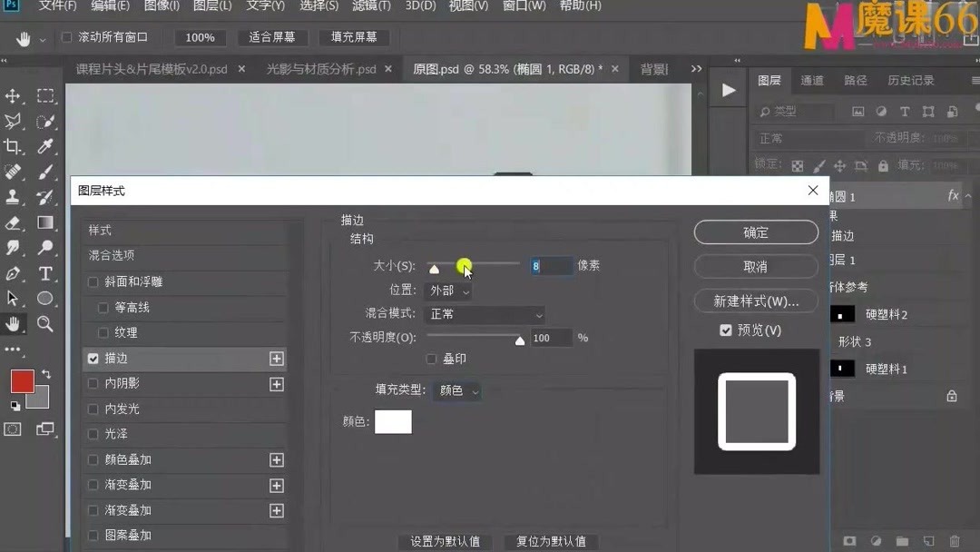Click the 确定 button
This screenshot has height=552, width=980.
point(756,232)
